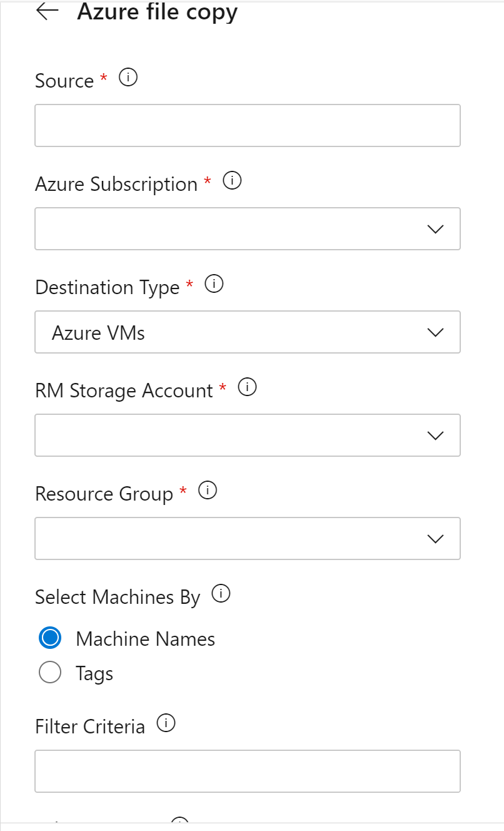
Task: View RM Storage Account info tooltip icon
Action: click(x=248, y=388)
